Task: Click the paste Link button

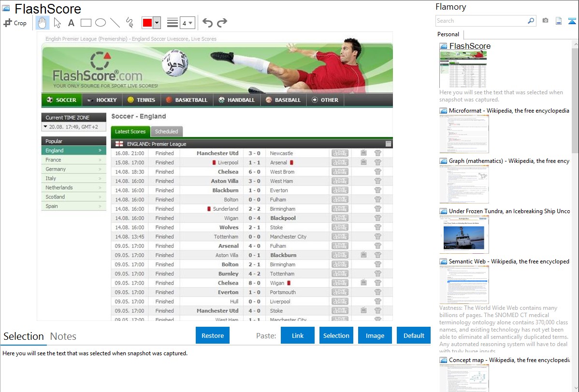Action: [298, 335]
